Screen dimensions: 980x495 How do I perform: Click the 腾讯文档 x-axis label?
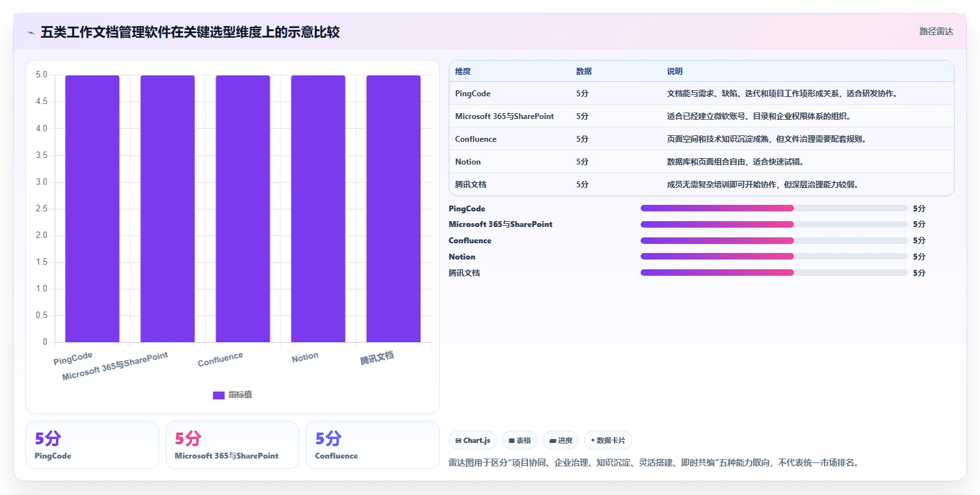coord(377,358)
